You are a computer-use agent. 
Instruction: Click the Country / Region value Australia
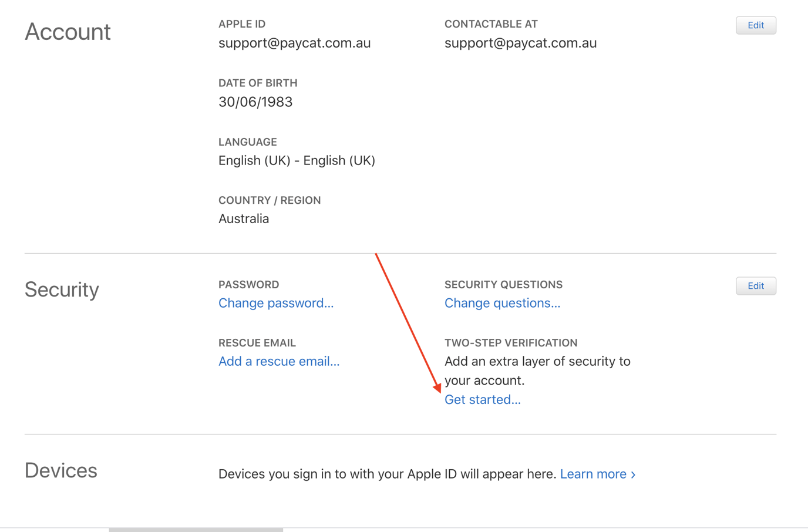[x=244, y=218]
